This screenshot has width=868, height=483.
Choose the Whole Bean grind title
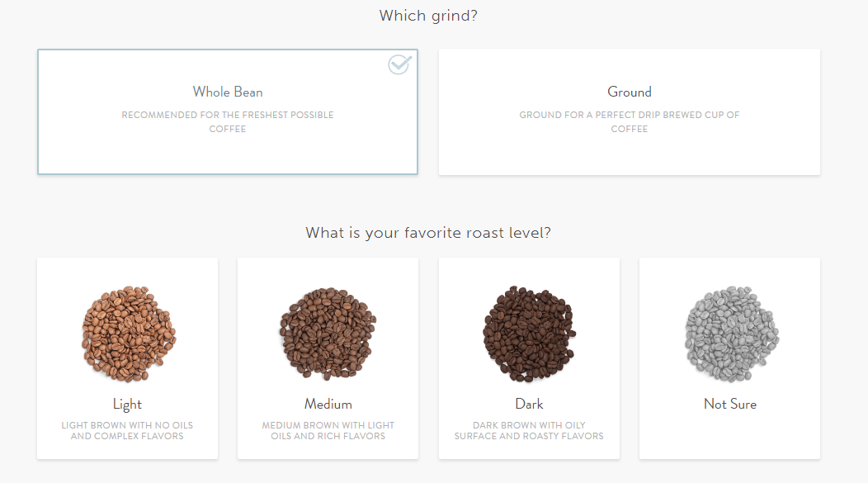228,92
